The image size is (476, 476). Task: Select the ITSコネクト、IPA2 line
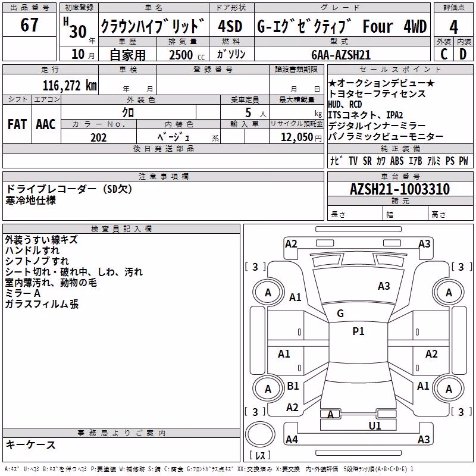click(x=366, y=115)
